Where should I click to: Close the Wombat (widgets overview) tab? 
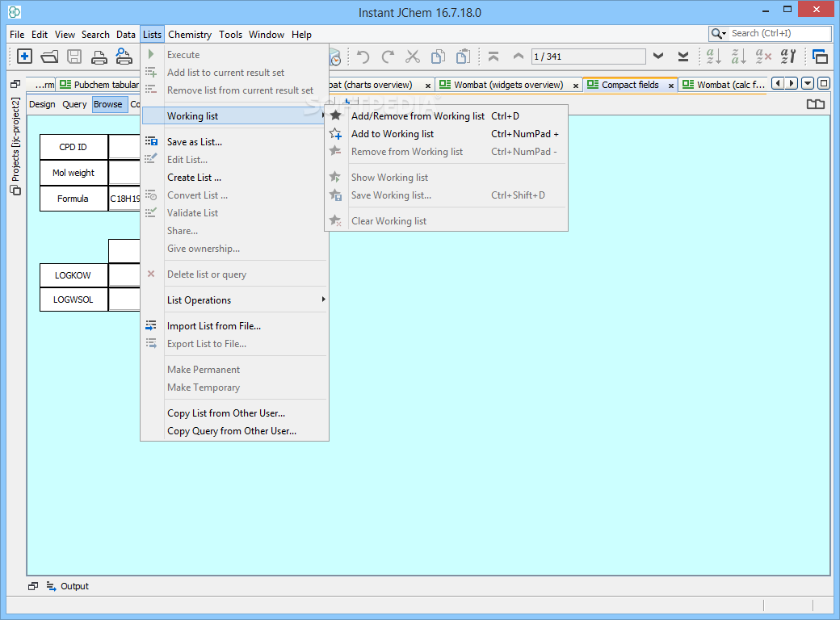(575, 86)
